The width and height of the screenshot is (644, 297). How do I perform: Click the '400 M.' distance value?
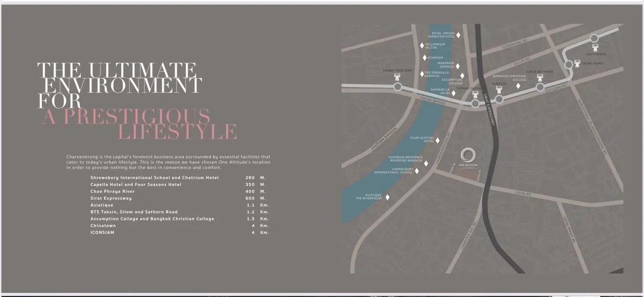(256, 191)
